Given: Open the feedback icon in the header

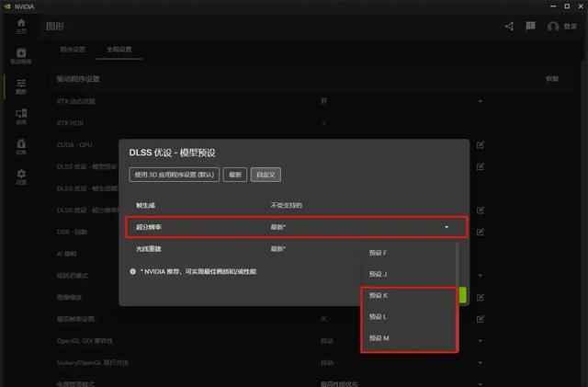Looking at the screenshot, I should (530, 26).
